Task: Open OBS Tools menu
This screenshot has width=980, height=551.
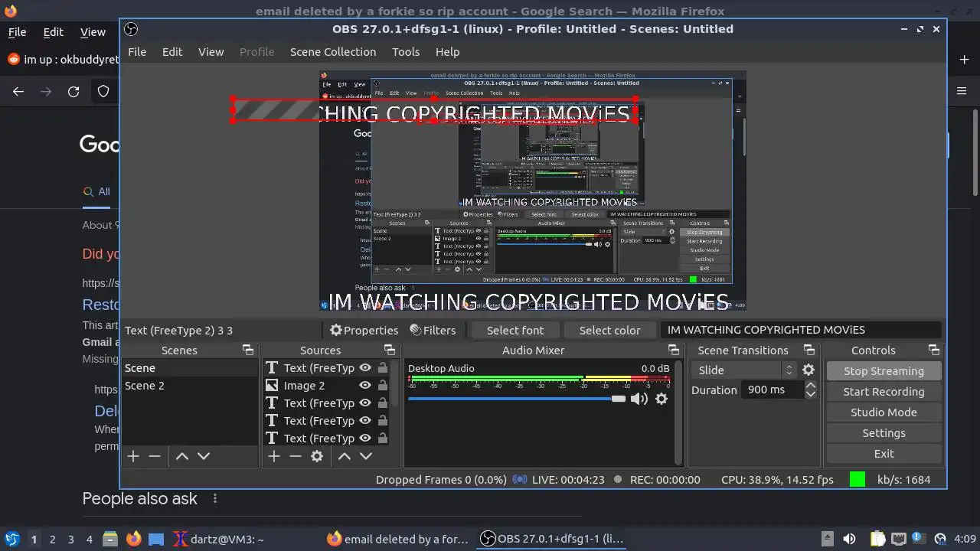Action: coord(406,52)
